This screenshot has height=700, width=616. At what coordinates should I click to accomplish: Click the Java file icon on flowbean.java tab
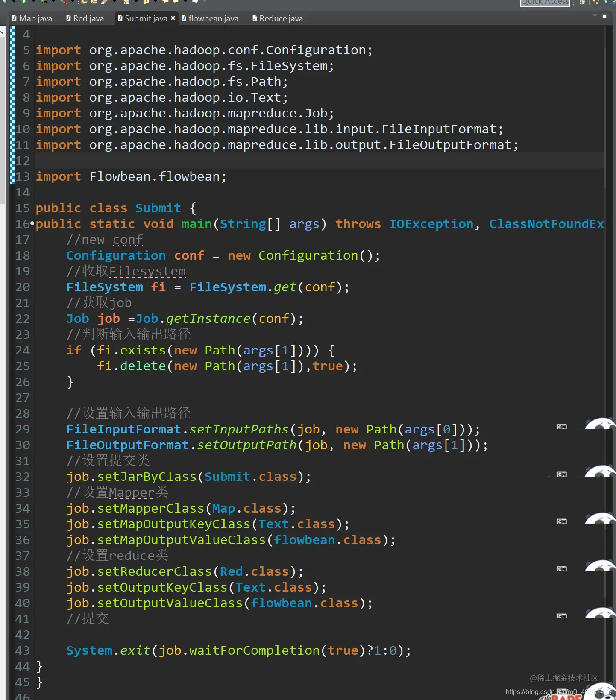point(184,18)
